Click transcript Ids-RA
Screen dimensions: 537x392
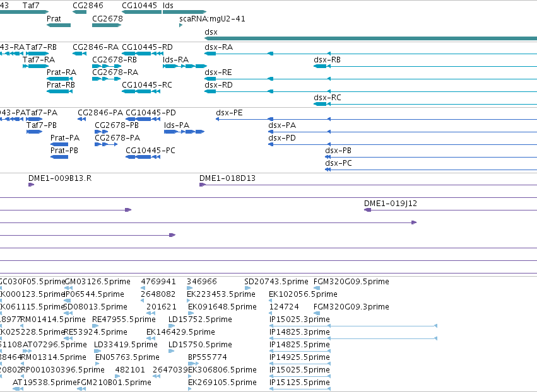click(x=175, y=60)
